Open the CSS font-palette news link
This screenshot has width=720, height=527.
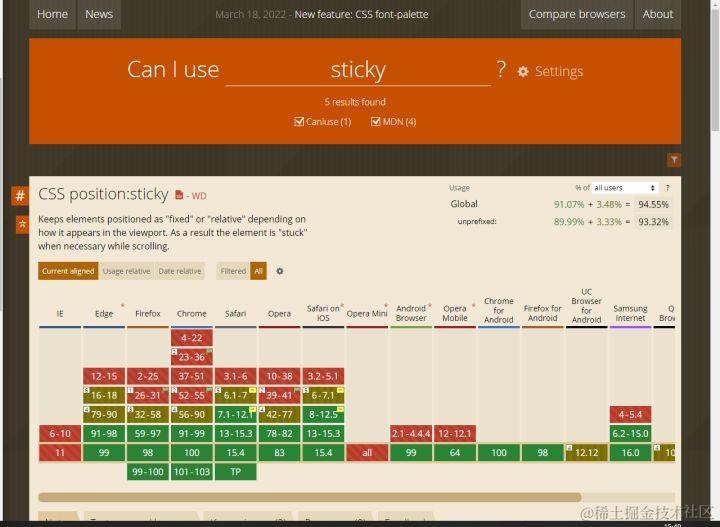click(x=361, y=14)
